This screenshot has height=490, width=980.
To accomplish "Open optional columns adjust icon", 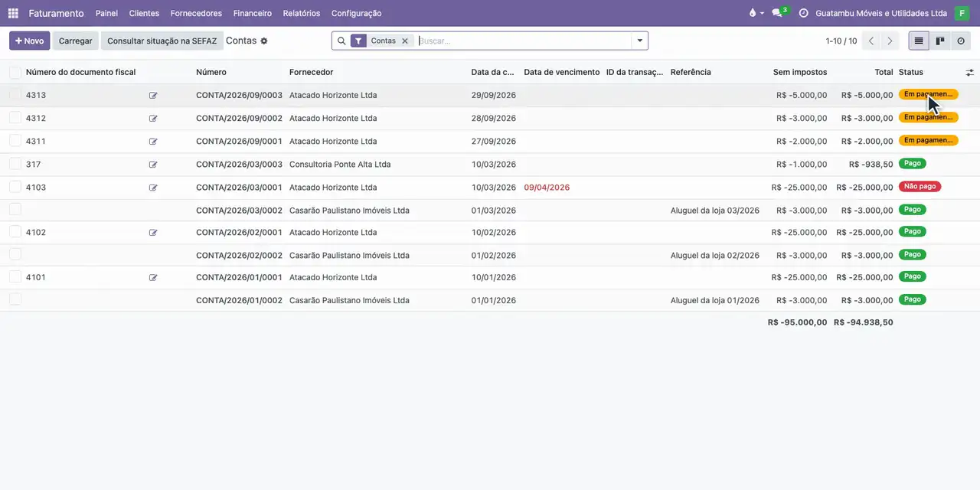I will 969,72.
